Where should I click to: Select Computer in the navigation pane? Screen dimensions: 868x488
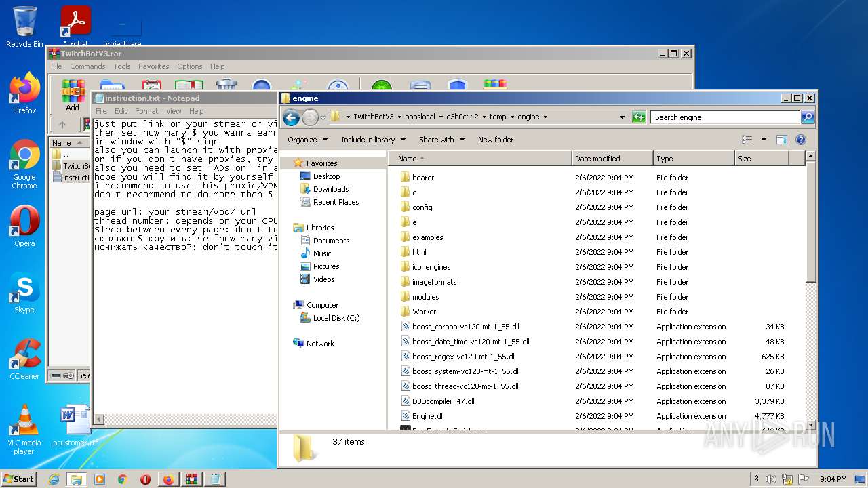(322, 305)
